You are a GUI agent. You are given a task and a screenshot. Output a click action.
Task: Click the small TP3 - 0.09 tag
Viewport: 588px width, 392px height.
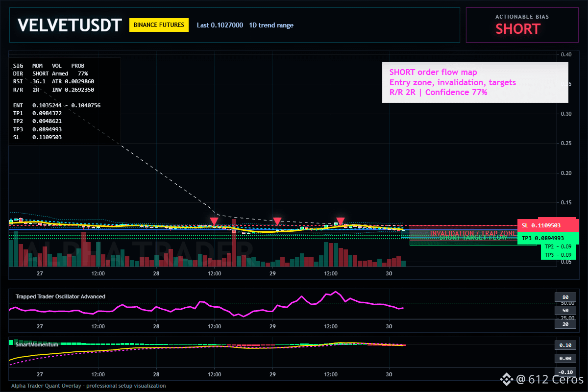(x=558, y=255)
